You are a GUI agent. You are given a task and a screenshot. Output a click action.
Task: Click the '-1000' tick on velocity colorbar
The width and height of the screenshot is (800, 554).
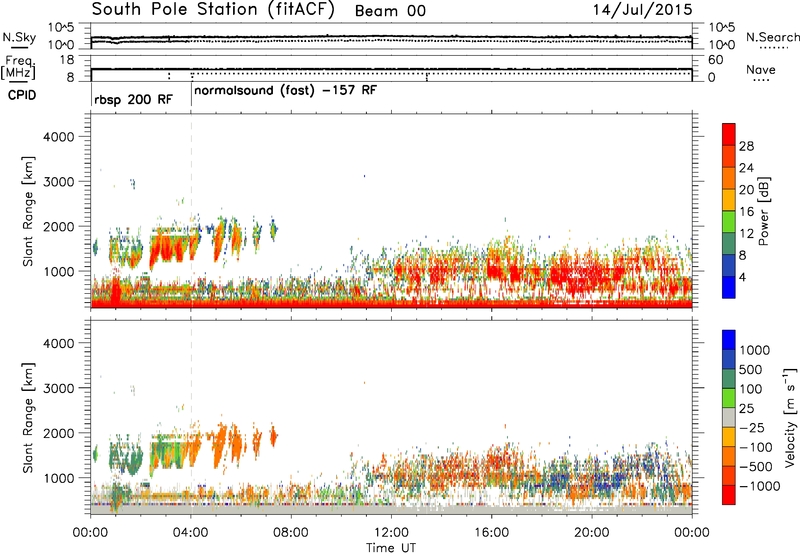(x=760, y=486)
